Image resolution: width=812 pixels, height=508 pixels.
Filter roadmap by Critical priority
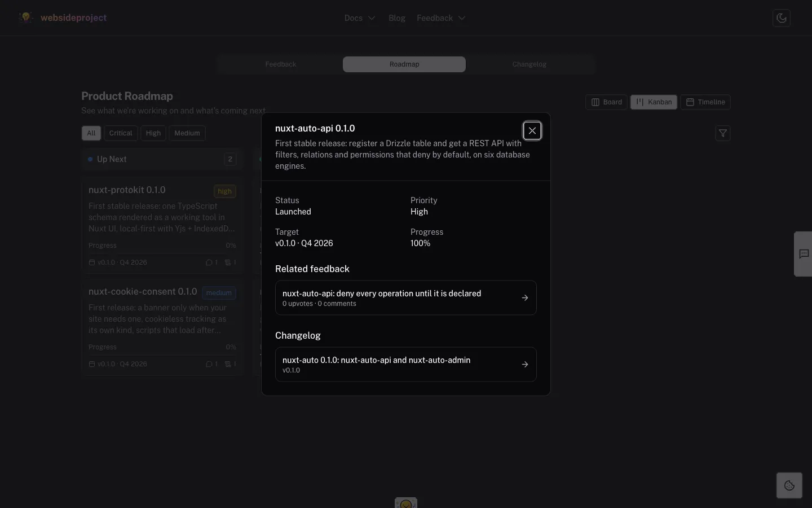[121, 133]
